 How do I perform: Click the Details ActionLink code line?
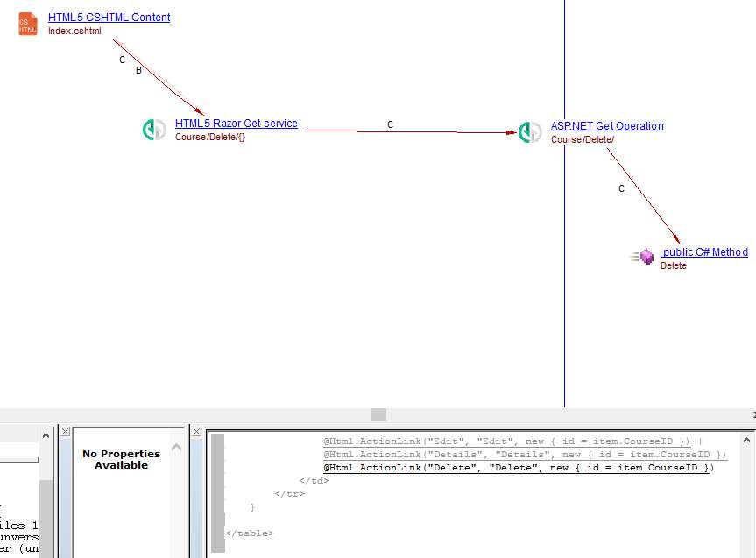[525, 455]
